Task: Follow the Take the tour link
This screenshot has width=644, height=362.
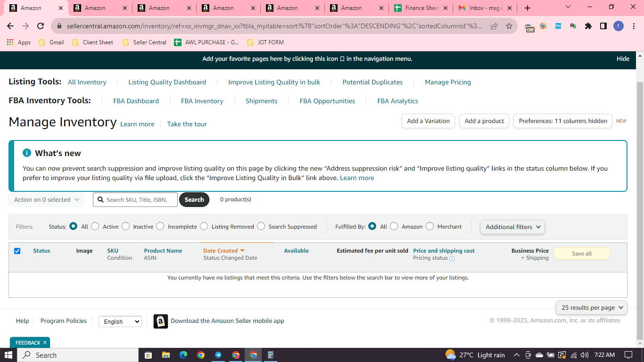Action: pyautogui.click(x=187, y=124)
